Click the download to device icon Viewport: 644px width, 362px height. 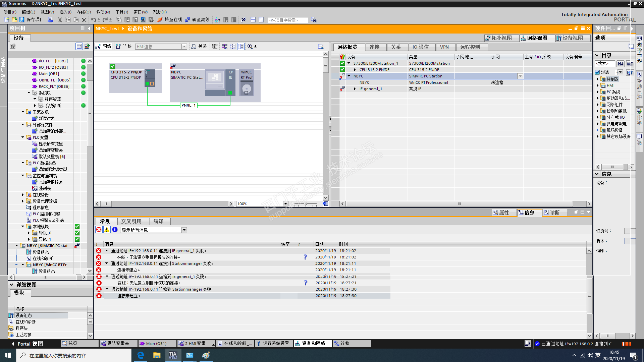pyautogui.click(x=127, y=20)
